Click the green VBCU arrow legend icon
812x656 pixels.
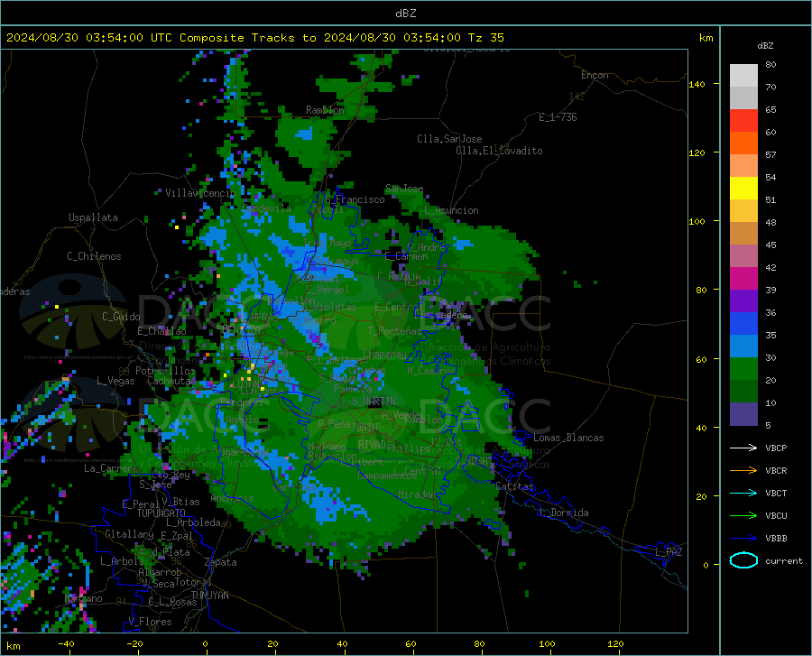coord(743,515)
